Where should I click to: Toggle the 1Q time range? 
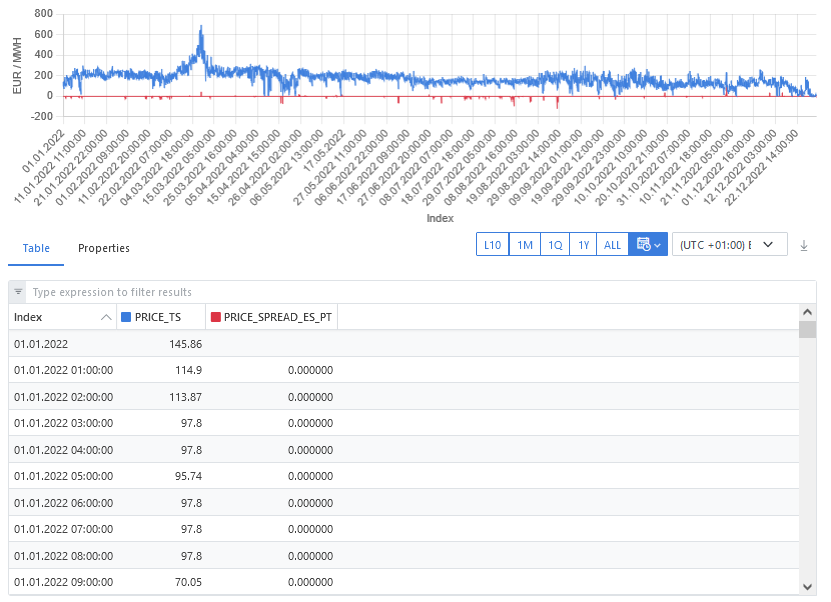click(555, 245)
